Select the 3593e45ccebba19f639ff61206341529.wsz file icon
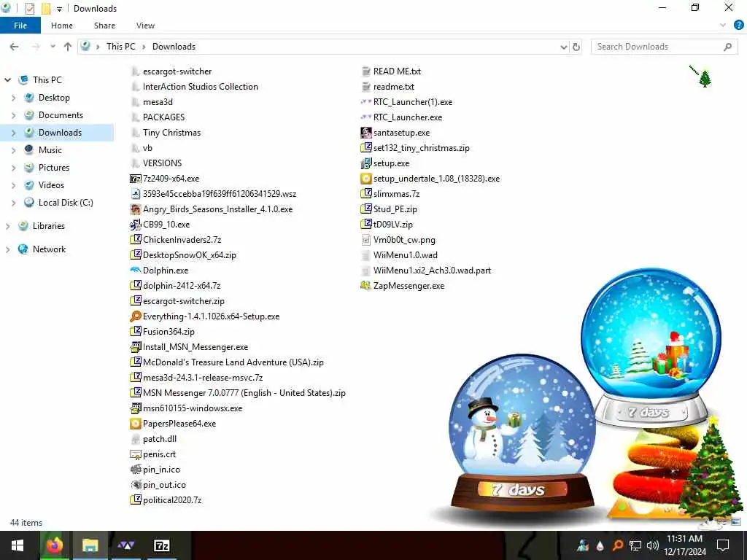The width and height of the screenshot is (747, 560). 136,194
